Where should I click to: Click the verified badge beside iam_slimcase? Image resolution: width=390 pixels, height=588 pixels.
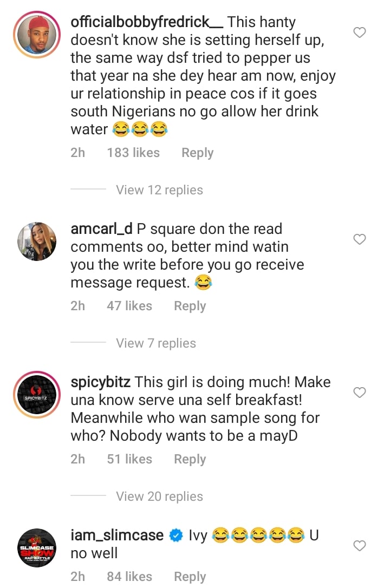tap(176, 536)
